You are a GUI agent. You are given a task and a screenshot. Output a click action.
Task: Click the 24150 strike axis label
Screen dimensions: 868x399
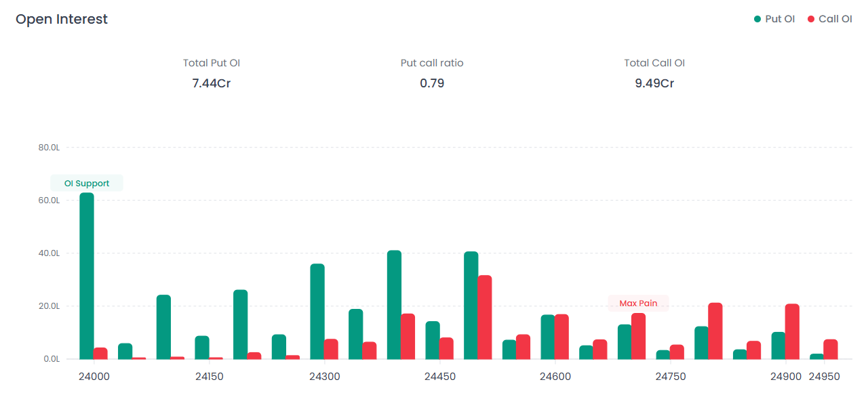click(210, 376)
